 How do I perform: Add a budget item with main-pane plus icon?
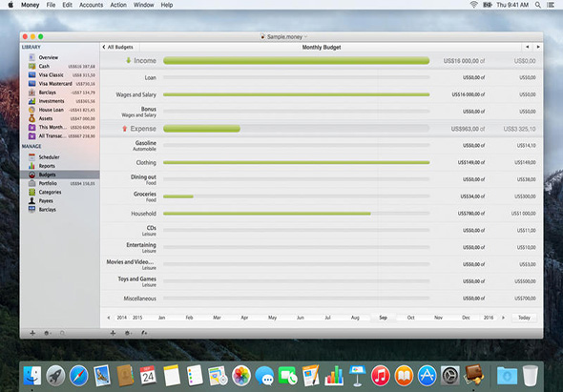click(113, 333)
